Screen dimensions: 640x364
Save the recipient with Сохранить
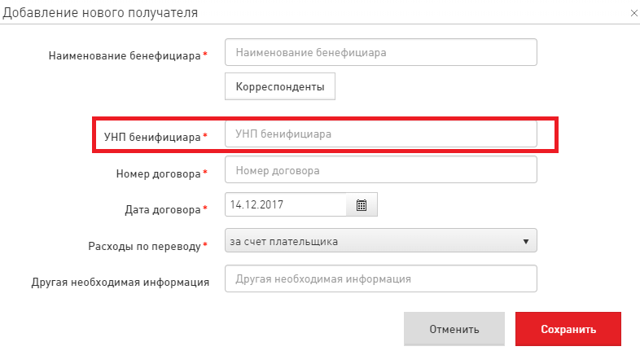(x=568, y=329)
